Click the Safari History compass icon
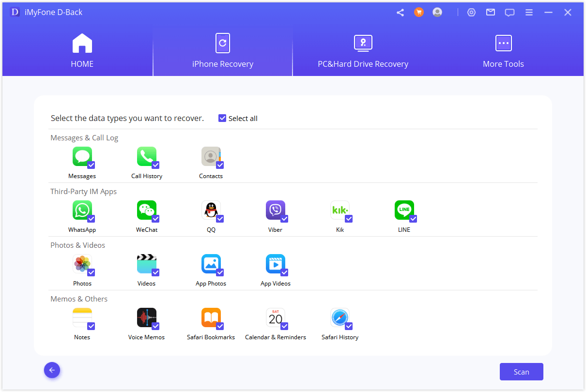586x392 pixels. click(x=340, y=317)
